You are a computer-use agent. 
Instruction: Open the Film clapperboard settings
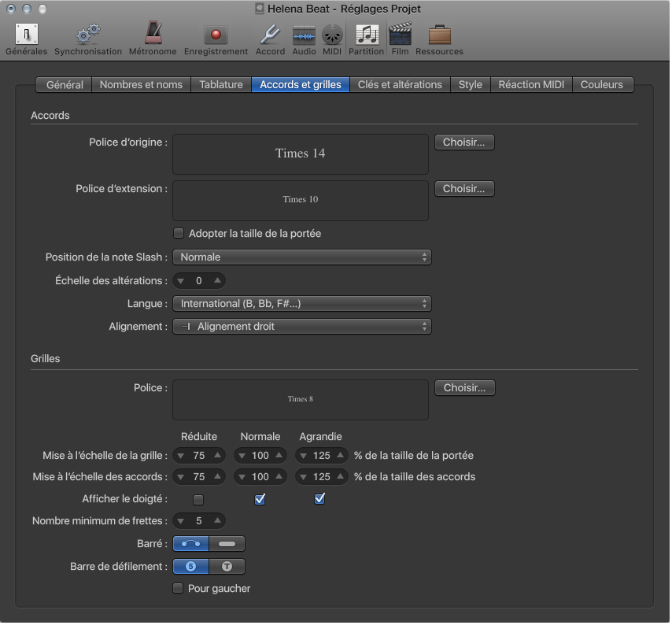[400, 35]
